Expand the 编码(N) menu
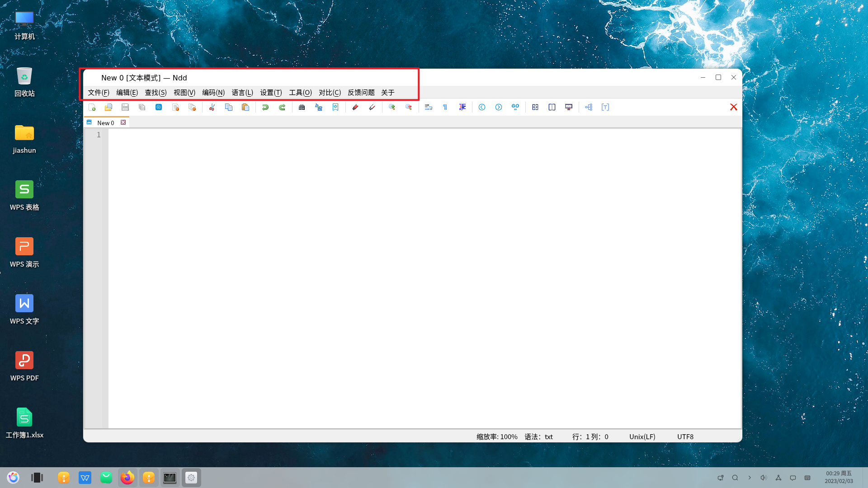The width and height of the screenshot is (868, 488). coord(213,92)
